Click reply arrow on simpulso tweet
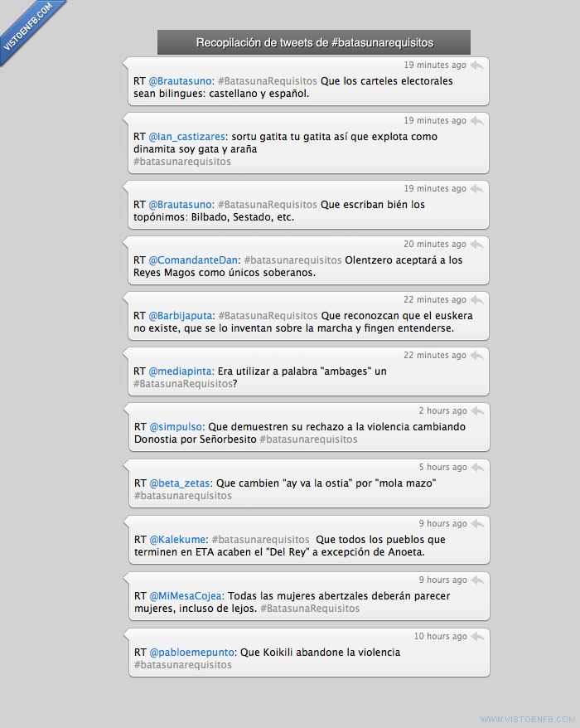580x728 pixels. pyautogui.click(x=477, y=411)
